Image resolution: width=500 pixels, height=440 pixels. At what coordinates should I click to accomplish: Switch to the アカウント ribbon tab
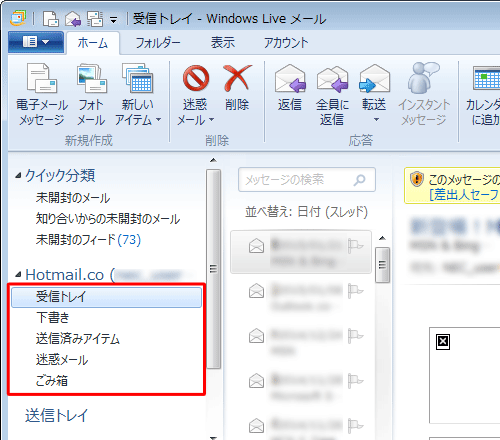286,43
